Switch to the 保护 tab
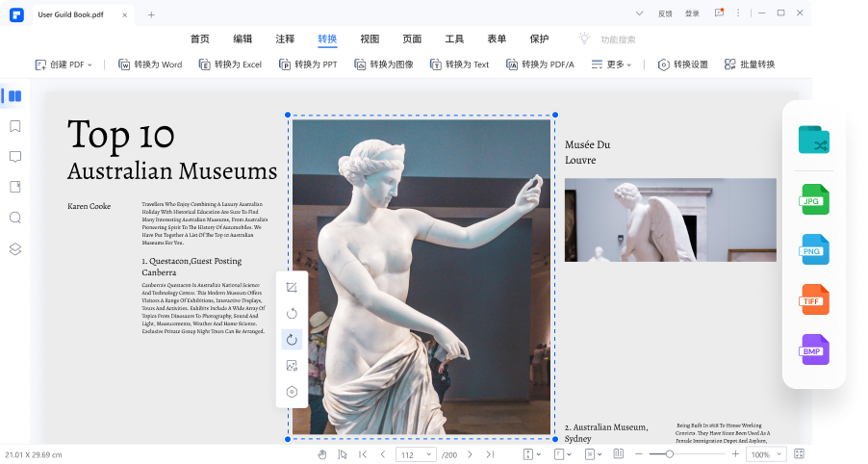Image resolution: width=868 pixels, height=464 pixels. tap(539, 39)
